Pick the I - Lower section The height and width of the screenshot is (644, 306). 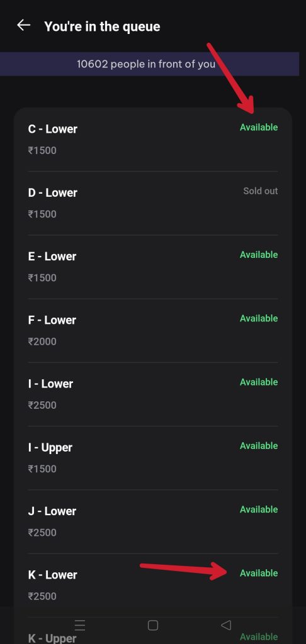click(153, 394)
